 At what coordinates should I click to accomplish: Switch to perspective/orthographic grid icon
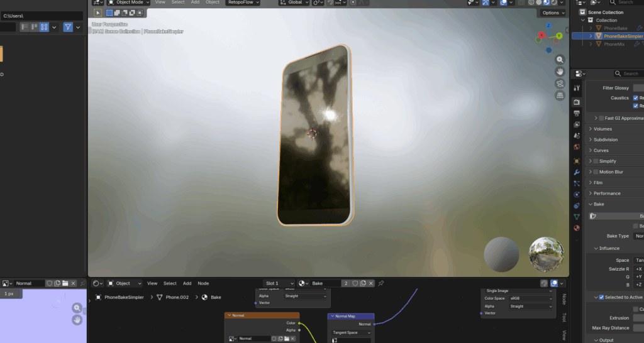pyautogui.click(x=559, y=95)
